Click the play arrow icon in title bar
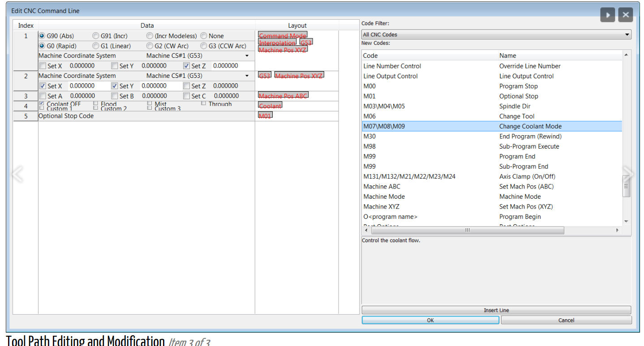The image size is (644, 346). pyautogui.click(x=608, y=15)
